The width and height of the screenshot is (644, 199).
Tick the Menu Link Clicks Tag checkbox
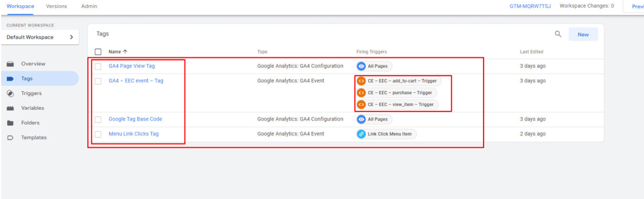98,134
